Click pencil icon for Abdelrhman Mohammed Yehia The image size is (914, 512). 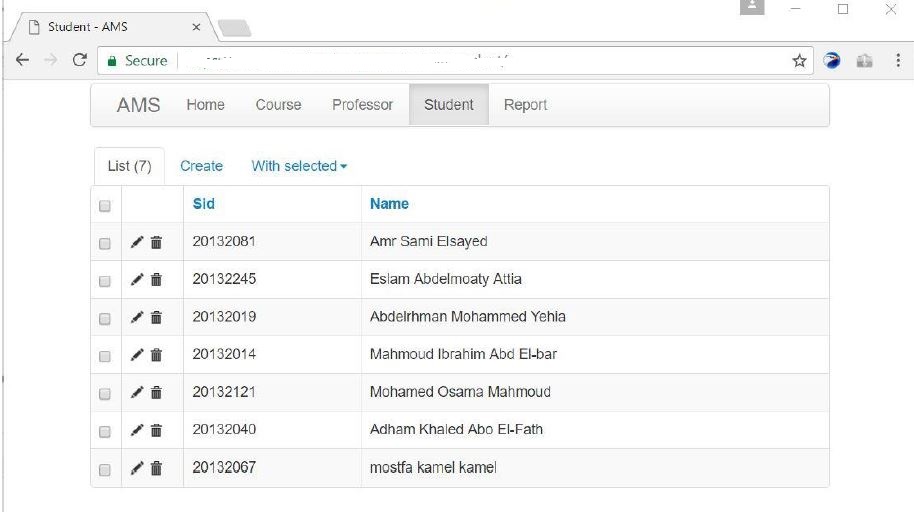(x=137, y=317)
